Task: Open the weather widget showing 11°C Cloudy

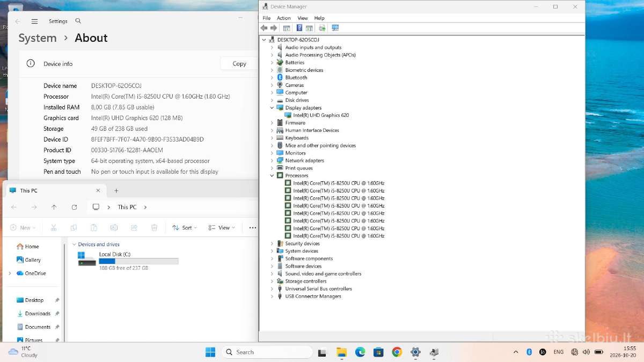Action: 23,352
